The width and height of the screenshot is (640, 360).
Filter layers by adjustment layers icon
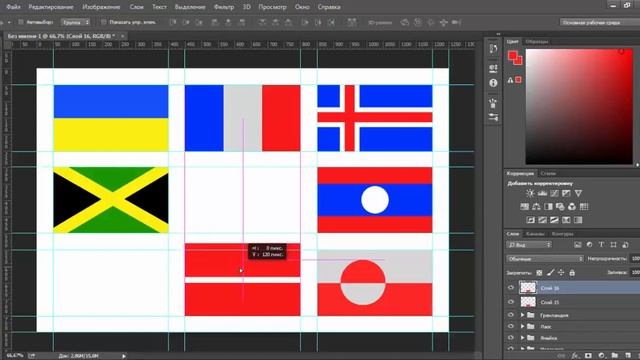pos(589,245)
